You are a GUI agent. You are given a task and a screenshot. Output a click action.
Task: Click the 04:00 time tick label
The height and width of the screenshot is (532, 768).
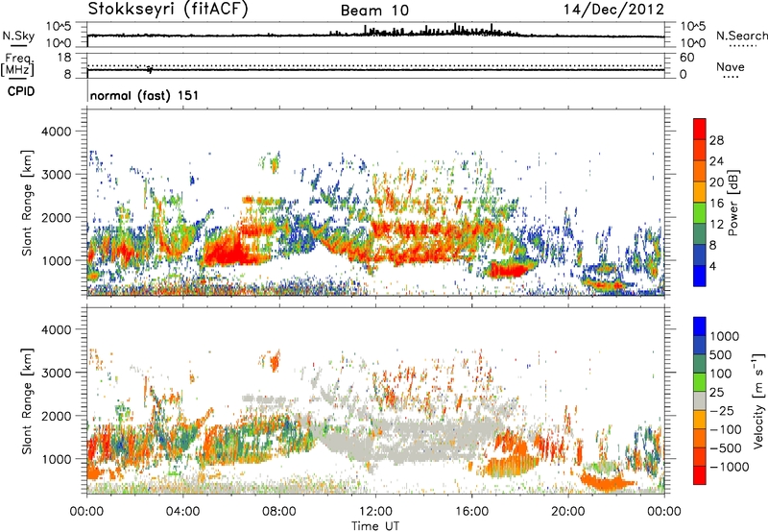[x=182, y=512]
